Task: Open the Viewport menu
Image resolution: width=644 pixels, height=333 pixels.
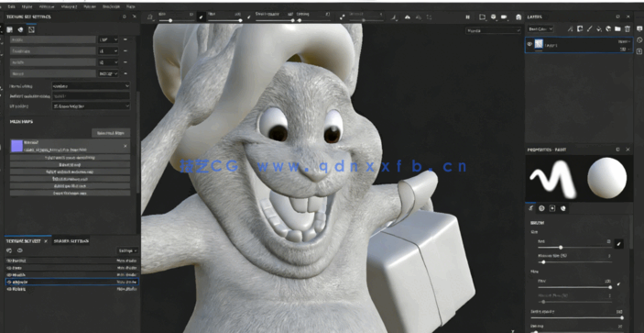Action: (69, 6)
